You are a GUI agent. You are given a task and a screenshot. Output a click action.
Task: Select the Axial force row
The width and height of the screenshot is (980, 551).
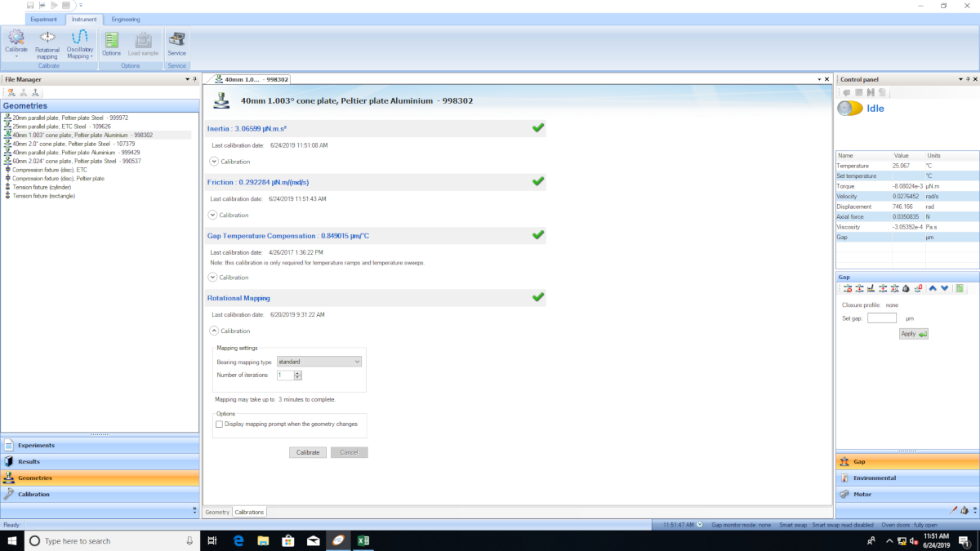(907, 216)
